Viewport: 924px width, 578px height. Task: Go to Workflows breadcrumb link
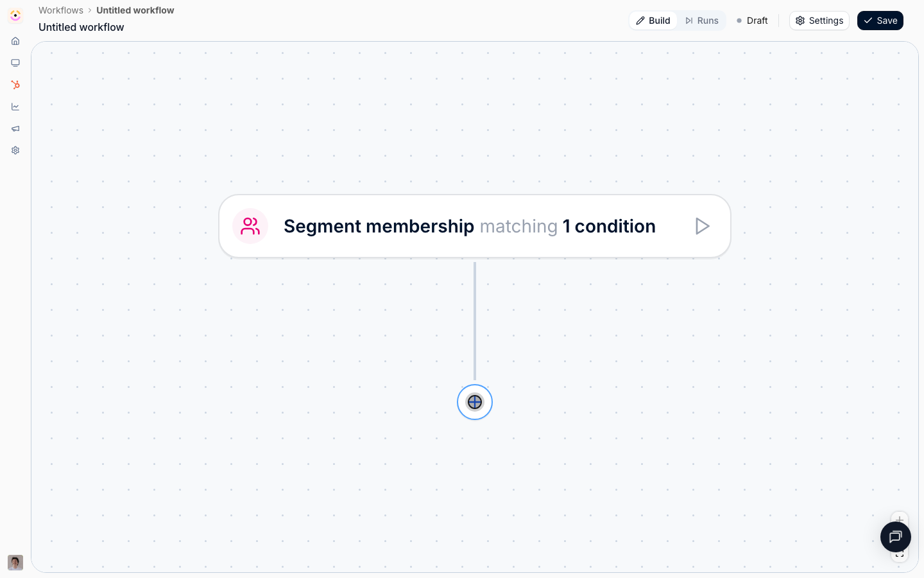point(61,10)
